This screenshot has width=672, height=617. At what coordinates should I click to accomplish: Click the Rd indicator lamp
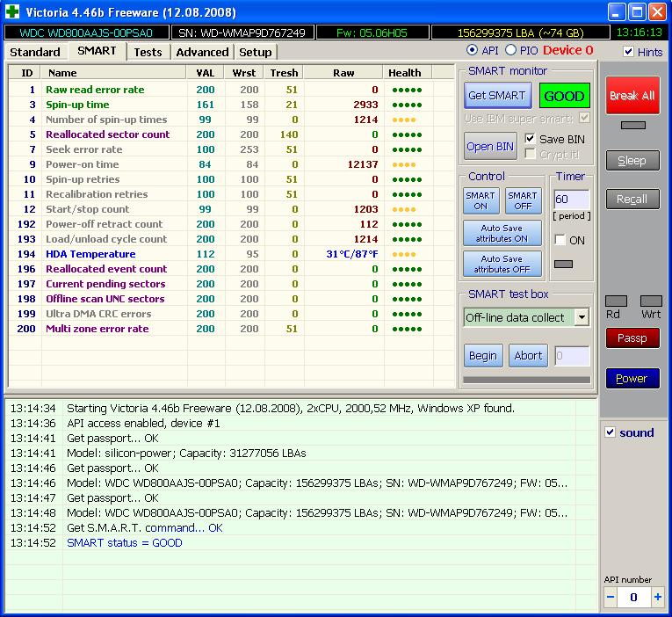[616, 301]
